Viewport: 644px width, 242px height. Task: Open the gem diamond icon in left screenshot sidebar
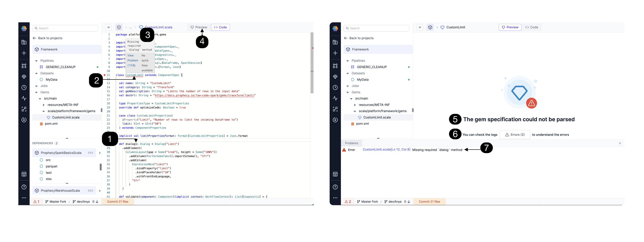(x=24, y=77)
